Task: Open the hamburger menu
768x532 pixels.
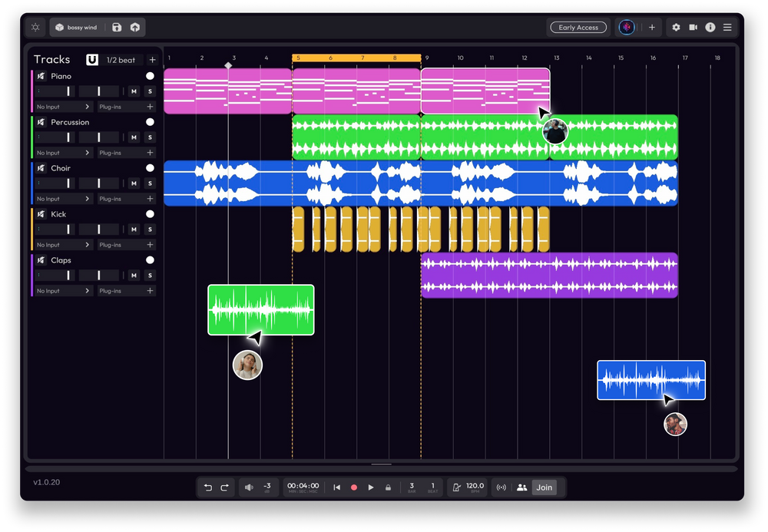Action: pos(727,28)
